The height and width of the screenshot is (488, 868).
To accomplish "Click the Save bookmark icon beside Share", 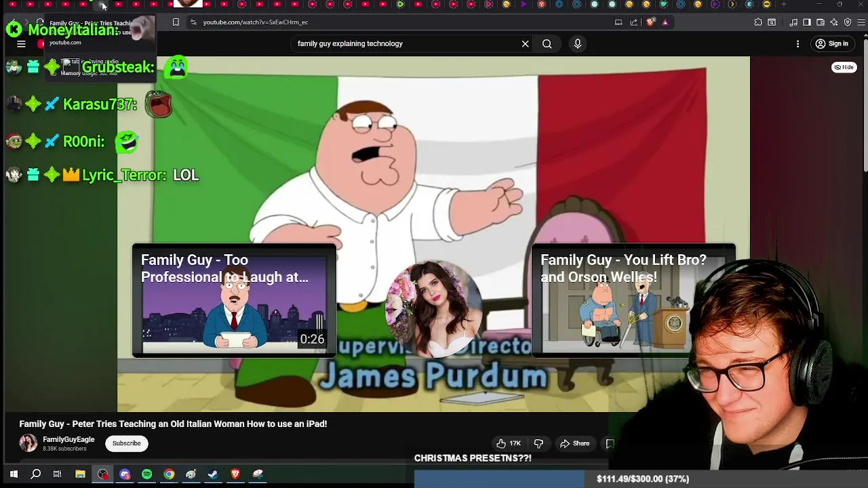I will point(609,443).
